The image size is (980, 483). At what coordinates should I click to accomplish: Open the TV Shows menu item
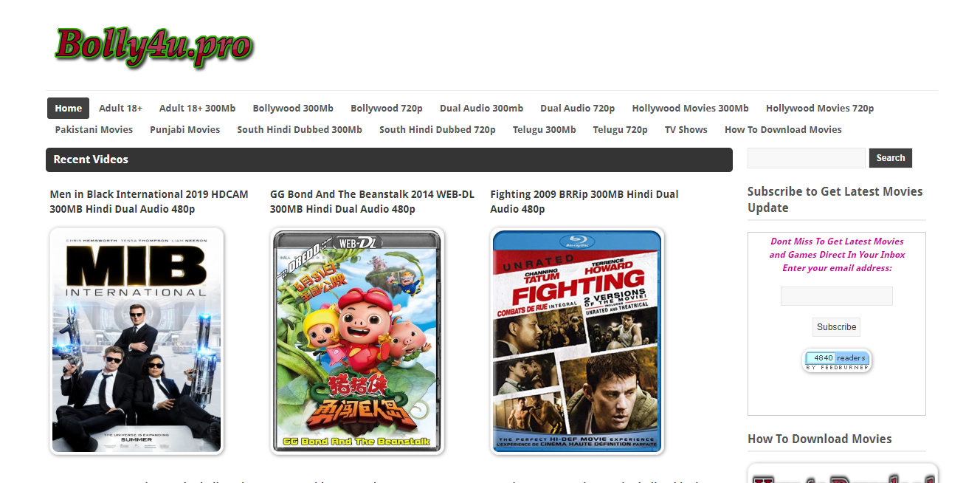[686, 129]
